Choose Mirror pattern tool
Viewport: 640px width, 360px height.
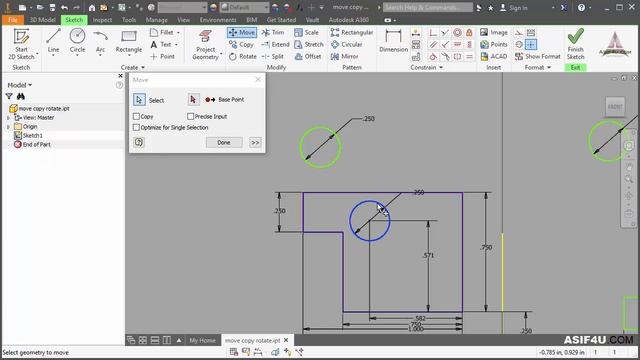tap(344, 56)
